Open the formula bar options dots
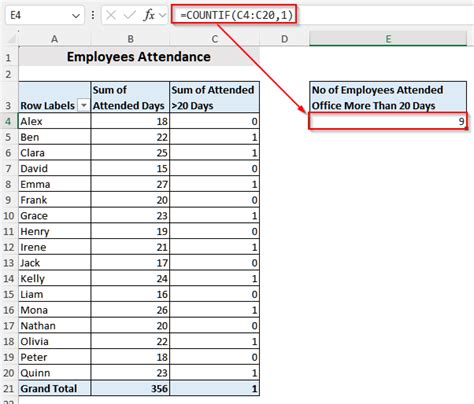474x404 pixels. coord(93,15)
